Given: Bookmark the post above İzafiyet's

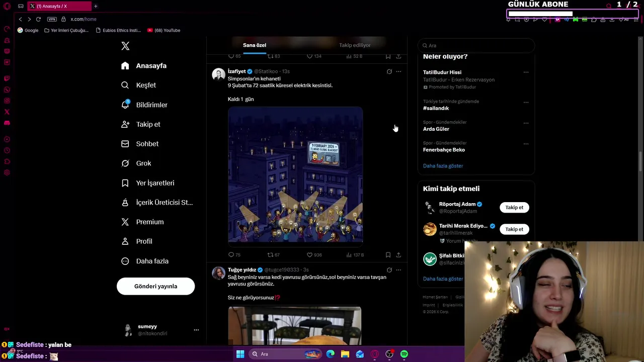Looking at the screenshot, I should click(x=388, y=56).
